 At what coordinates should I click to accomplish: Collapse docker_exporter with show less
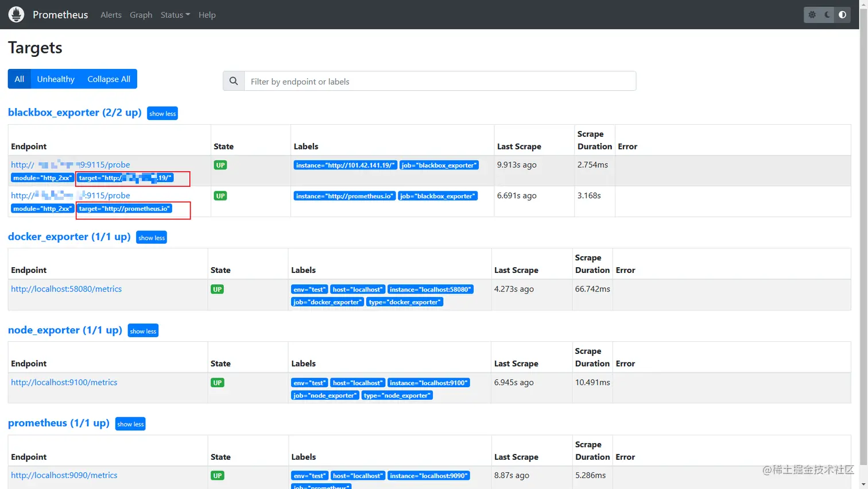[152, 237]
